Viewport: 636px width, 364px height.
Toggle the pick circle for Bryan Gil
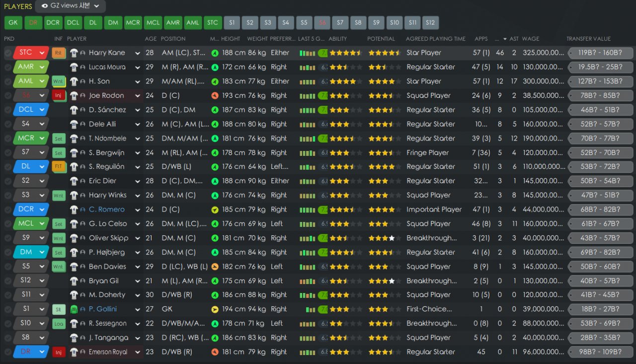point(8,281)
